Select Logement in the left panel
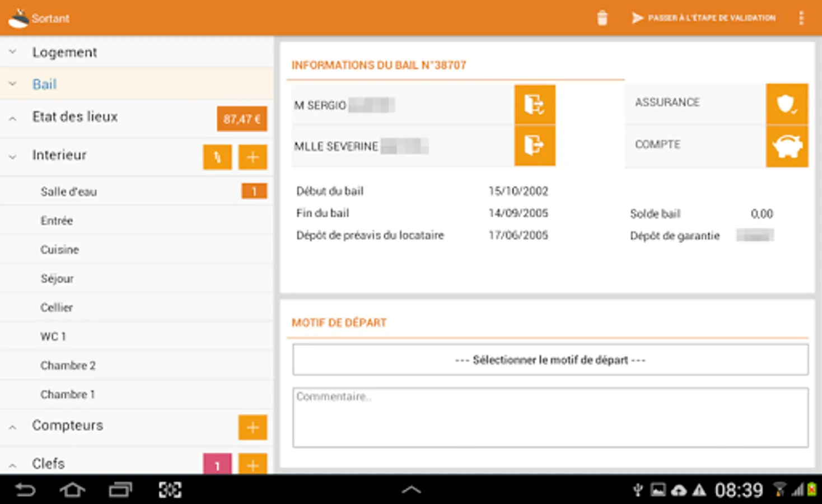This screenshot has height=504, width=822. tap(65, 52)
